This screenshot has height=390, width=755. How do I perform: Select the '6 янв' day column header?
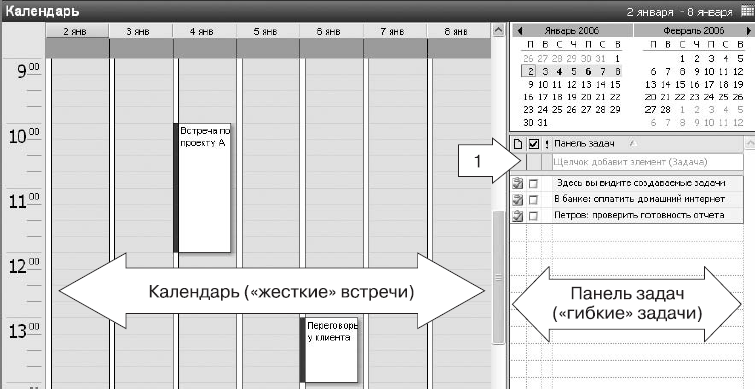coord(331,32)
